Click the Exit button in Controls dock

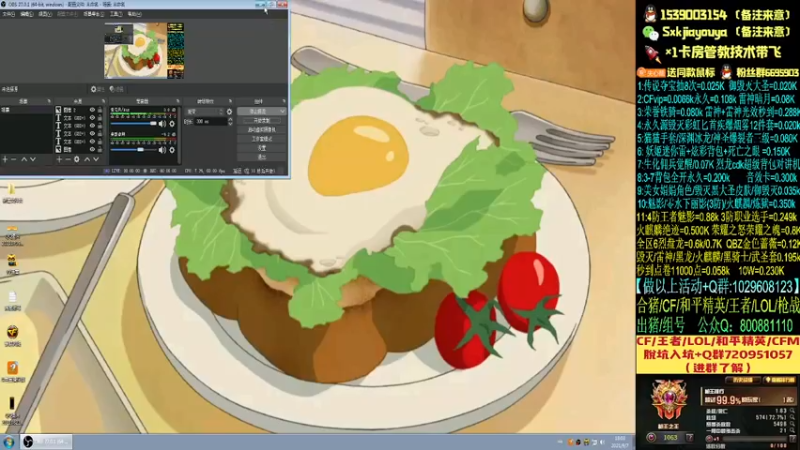(x=262, y=157)
